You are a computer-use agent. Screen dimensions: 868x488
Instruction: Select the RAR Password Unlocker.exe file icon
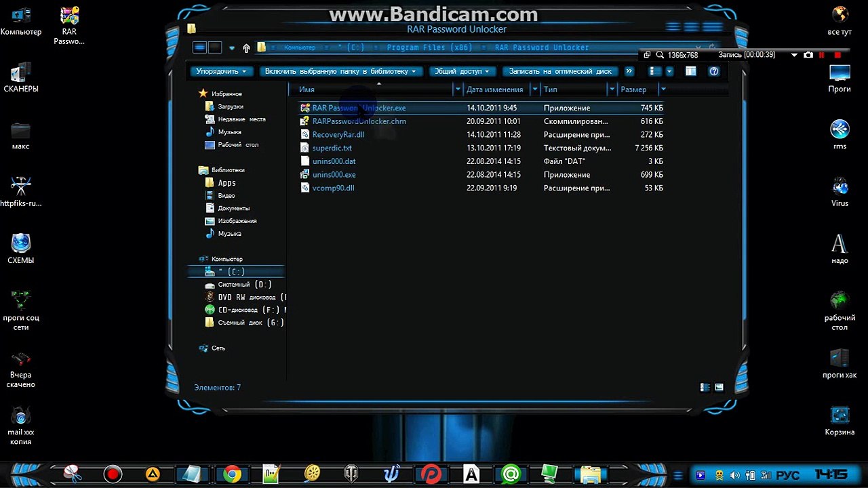[305, 108]
